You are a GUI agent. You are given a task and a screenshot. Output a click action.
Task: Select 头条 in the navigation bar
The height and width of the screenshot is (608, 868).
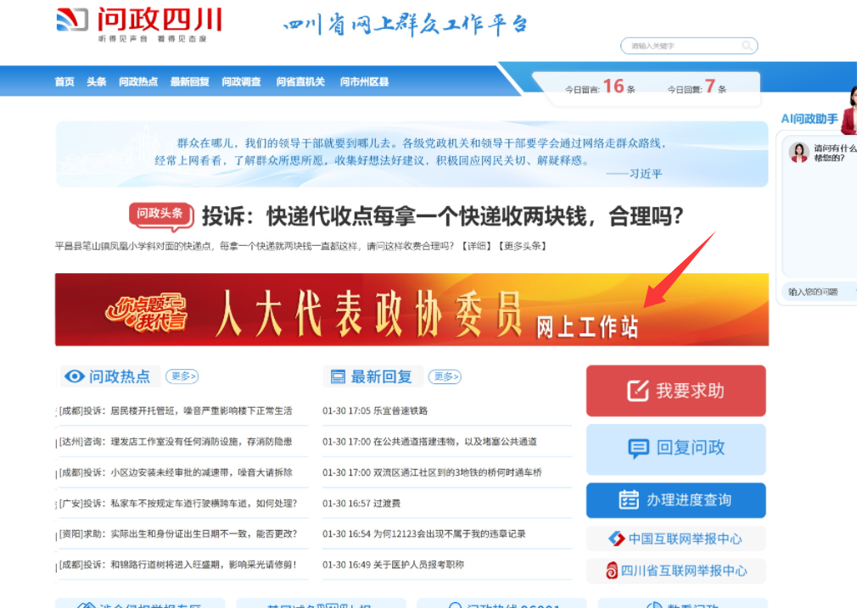click(x=96, y=81)
